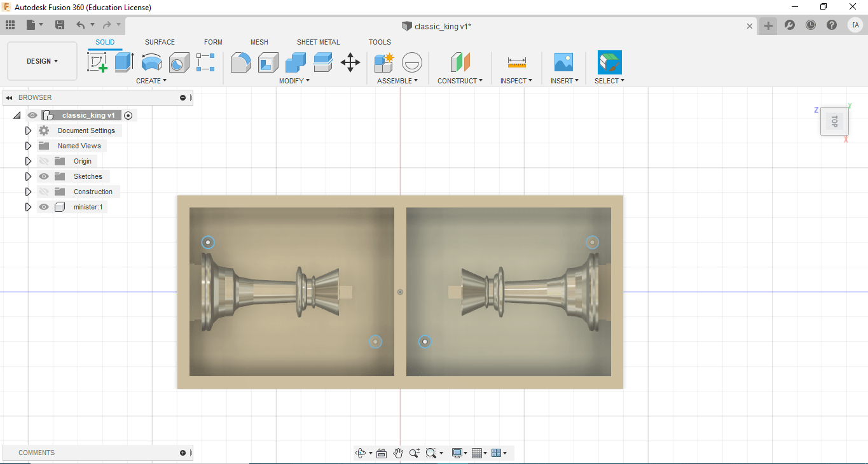Expand the Construction folder
The image size is (868, 464).
click(28, 192)
